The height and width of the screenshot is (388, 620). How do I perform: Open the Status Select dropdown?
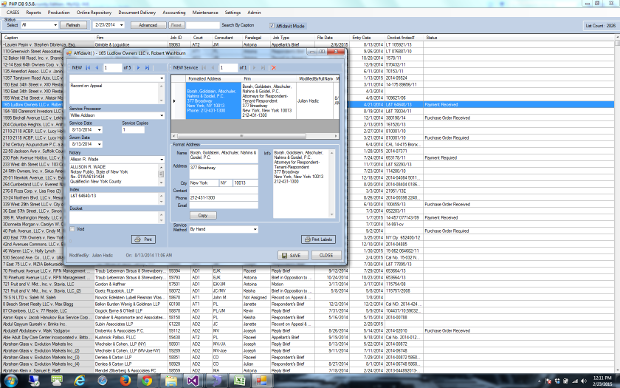tap(55, 25)
